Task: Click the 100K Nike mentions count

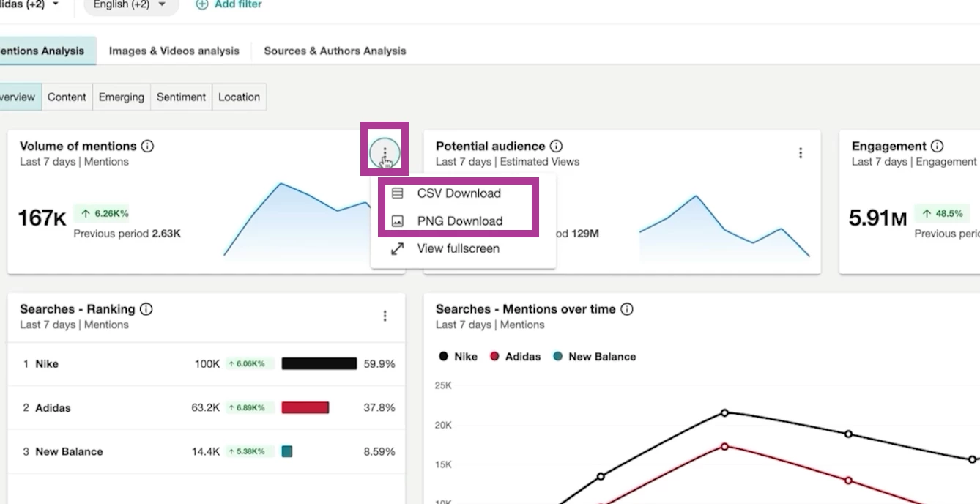Action: tap(207, 364)
